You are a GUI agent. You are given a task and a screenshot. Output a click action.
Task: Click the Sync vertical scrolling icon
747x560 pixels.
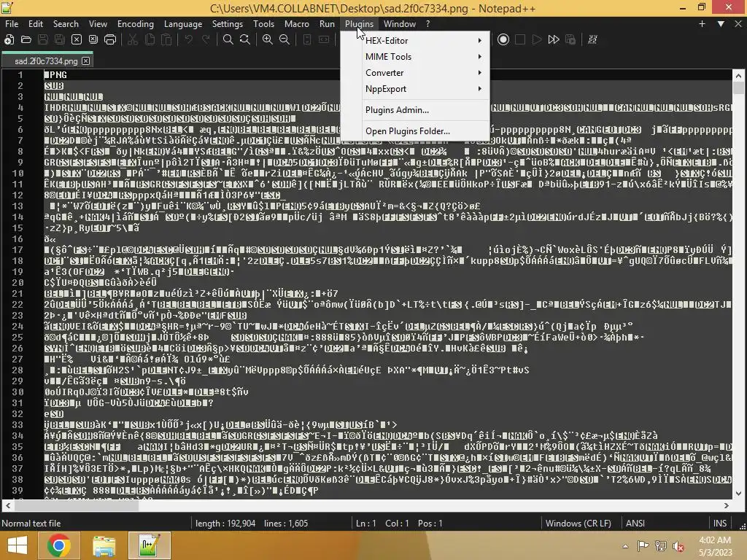[x=307, y=39]
